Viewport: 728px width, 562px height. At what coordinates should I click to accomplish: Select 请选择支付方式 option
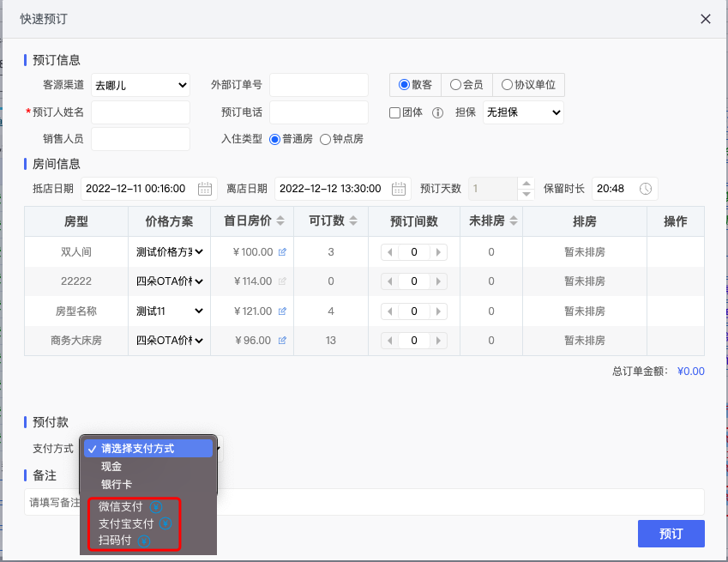tap(148, 449)
